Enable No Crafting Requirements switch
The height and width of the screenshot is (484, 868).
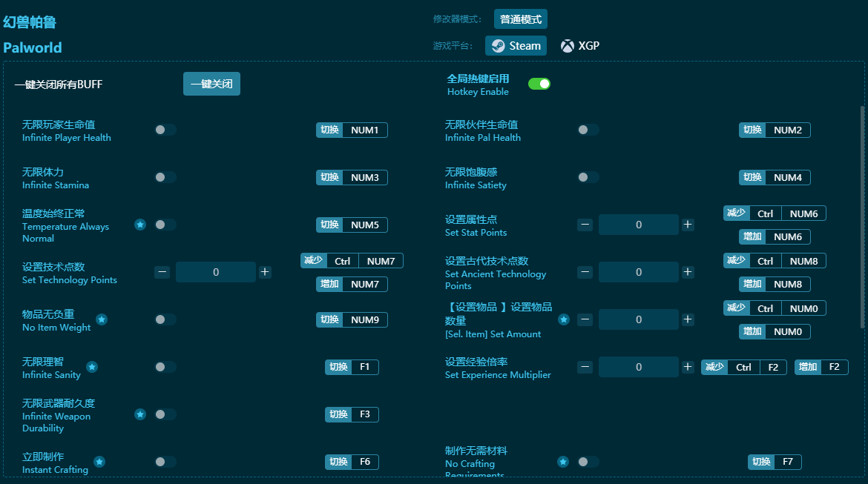(x=588, y=461)
